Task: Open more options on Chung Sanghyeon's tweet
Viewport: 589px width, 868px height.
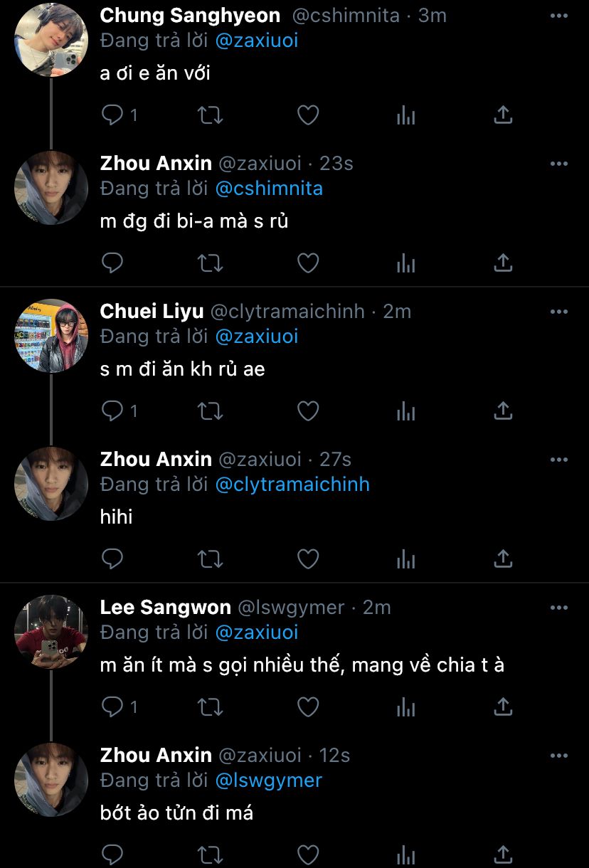Action: [559, 16]
